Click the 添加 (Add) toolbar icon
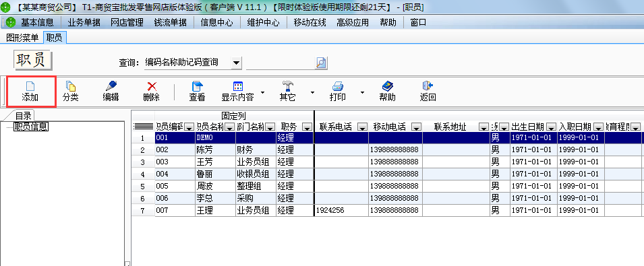644x266 pixels. pyautogui.click(x=30, y=86)
